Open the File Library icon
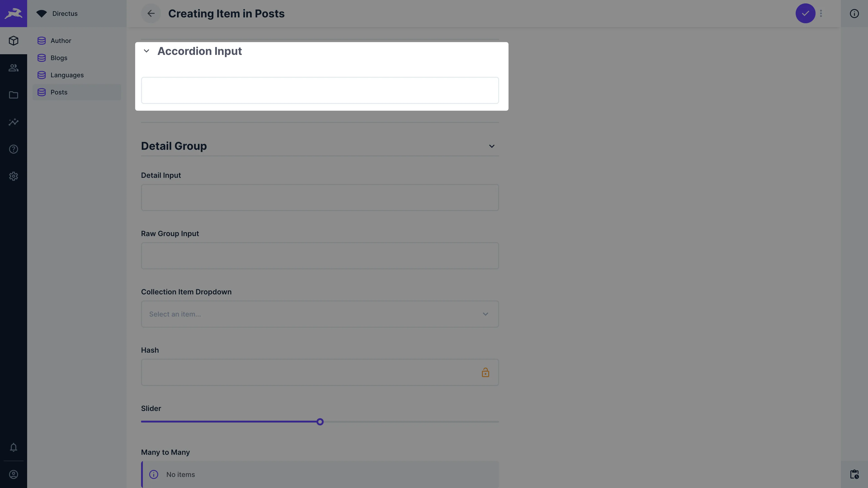 tap(14, 95)
